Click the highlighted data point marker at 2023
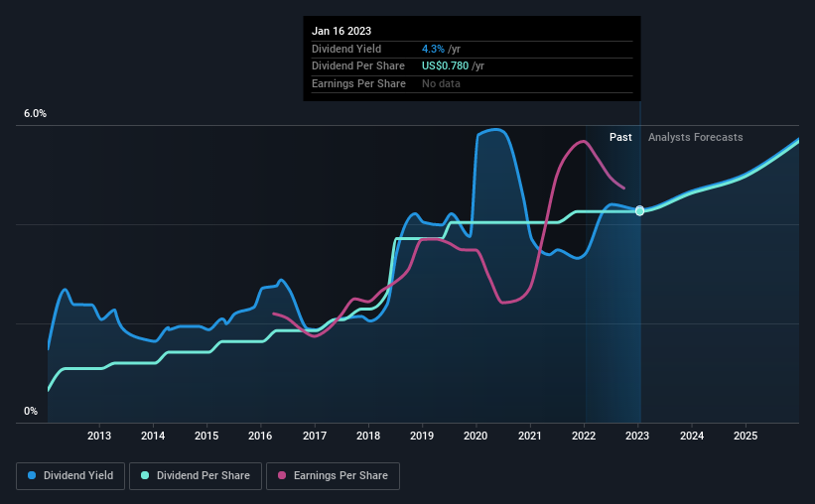 [640, 210]
